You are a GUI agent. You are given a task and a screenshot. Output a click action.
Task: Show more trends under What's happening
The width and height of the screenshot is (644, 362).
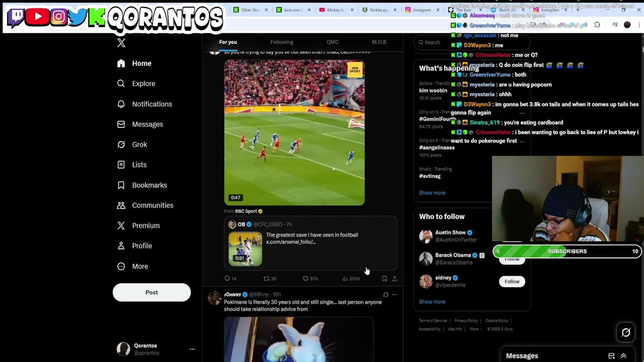click(x=432, y=193)
